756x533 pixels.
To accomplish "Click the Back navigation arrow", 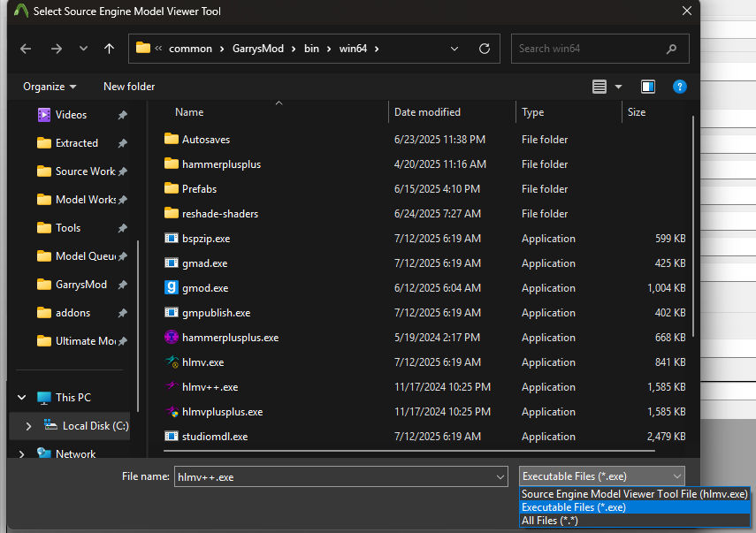I will tap(26, 49).
